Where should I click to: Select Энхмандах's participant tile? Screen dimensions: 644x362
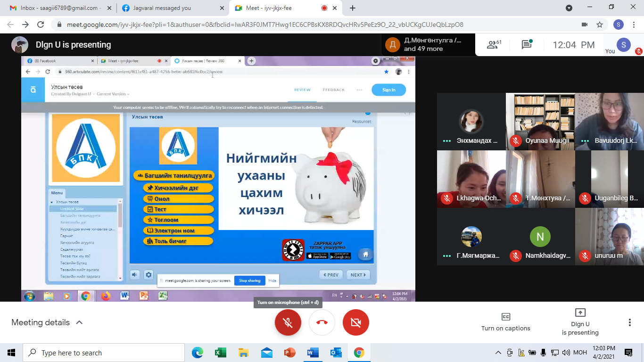pyautogui.click(x=471, y=122)
